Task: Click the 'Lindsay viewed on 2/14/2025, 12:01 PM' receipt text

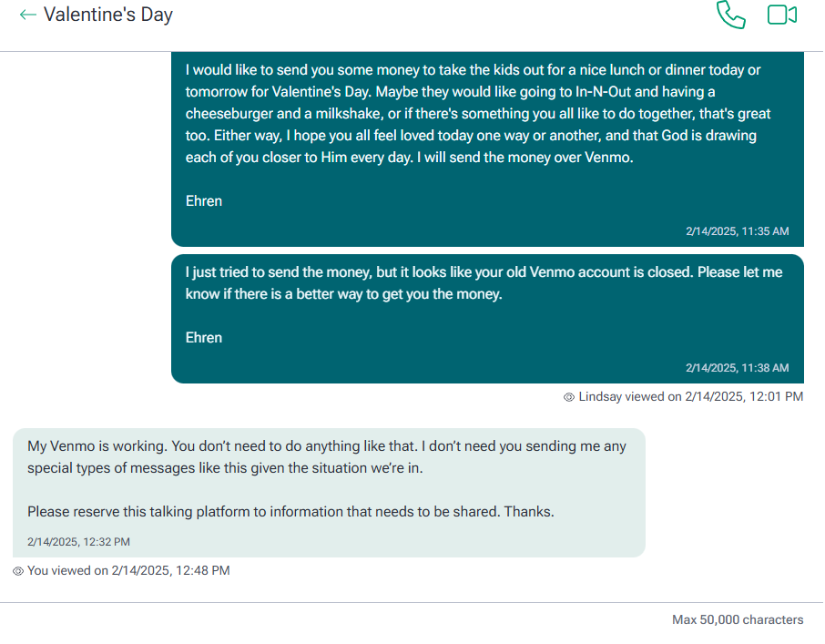Action: click(x=690, y=397)
